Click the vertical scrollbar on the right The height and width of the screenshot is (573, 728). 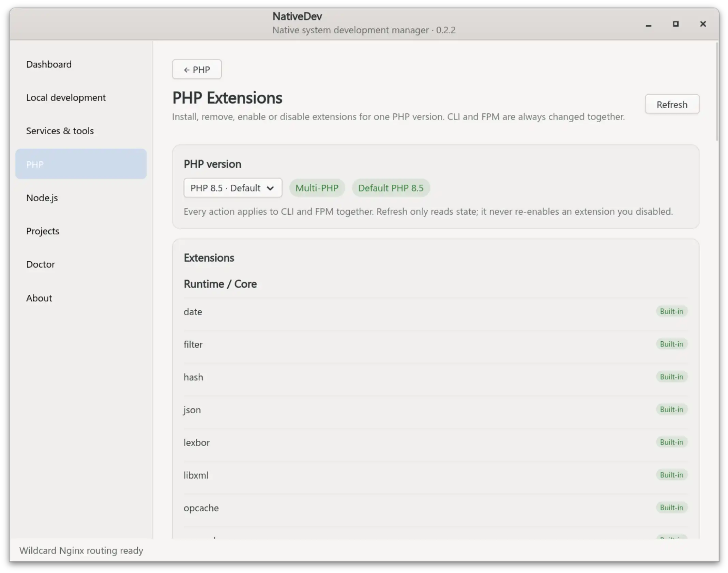pos(717,92)
